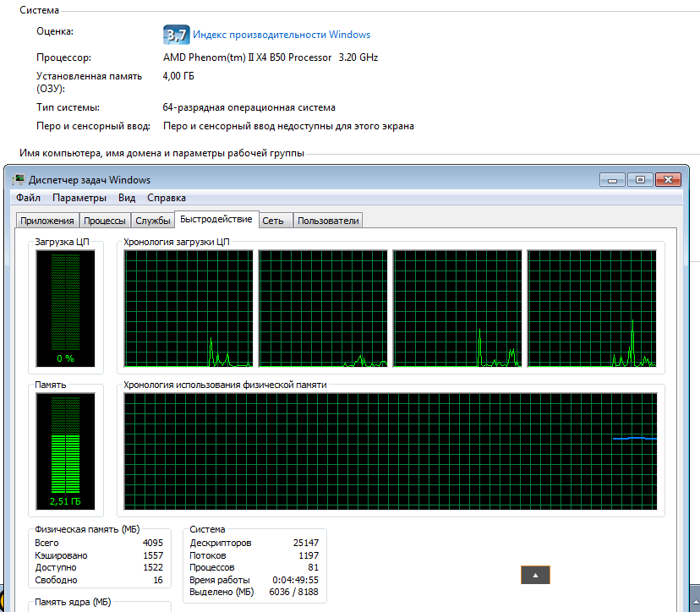Switch to the Процессы tab
This screenshot has height=612, width=700.
pos(105,221)
